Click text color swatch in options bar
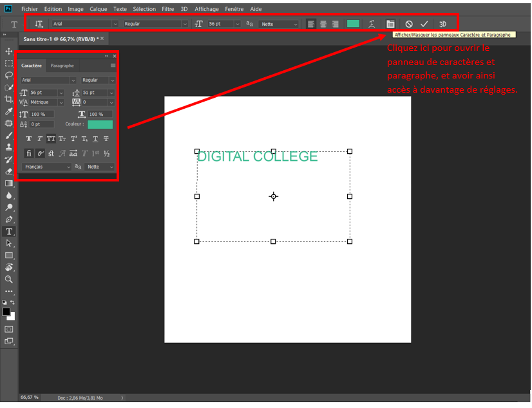 (x=353, y=24)
